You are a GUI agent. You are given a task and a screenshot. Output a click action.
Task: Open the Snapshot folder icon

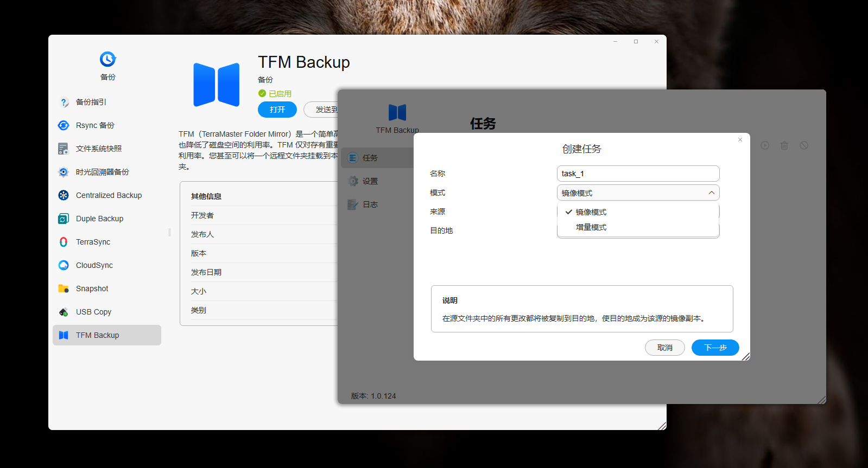[x=64, y=289]
